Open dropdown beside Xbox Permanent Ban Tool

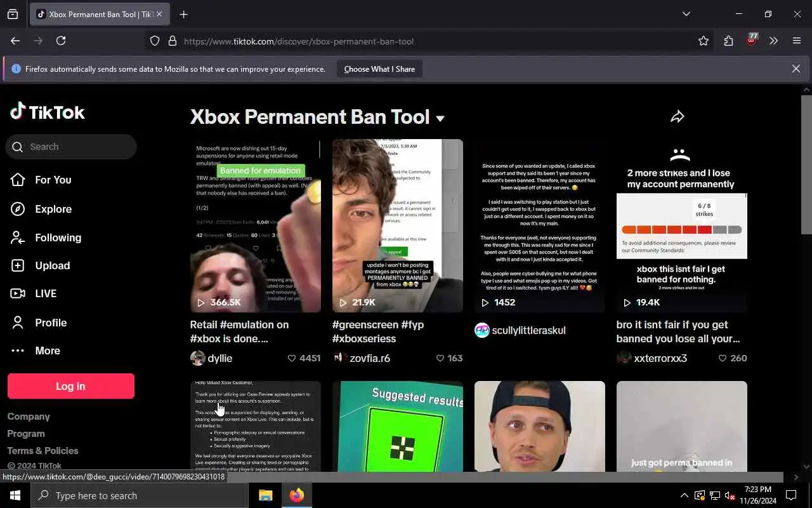pos(440,118)
